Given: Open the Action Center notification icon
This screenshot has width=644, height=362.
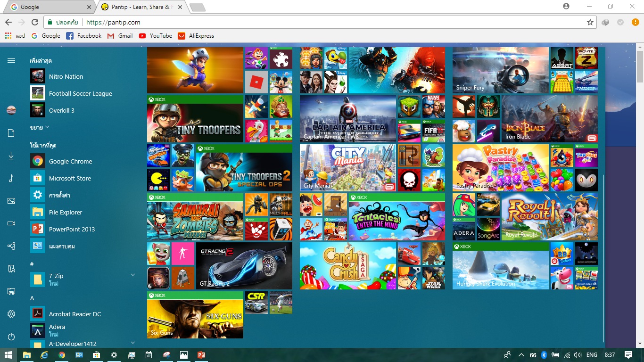Looking at the screenshot, I should (x=628, y=355).
